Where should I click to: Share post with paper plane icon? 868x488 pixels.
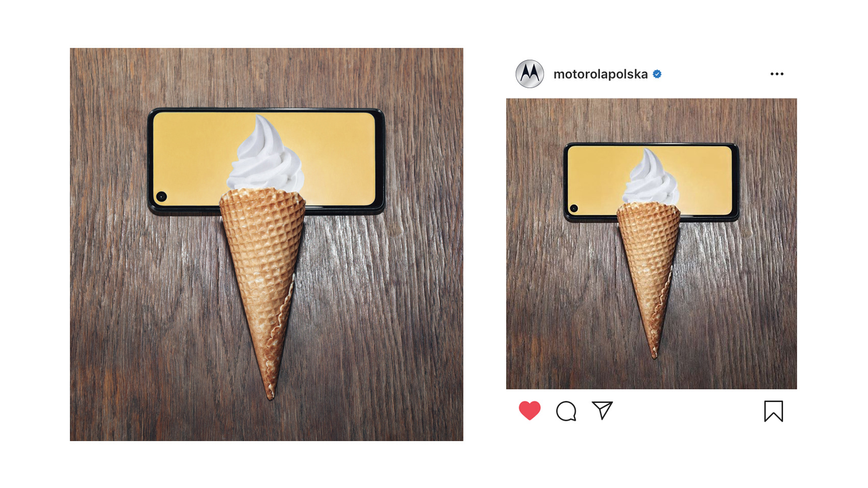pyautogui.click(x=602, y=410)
